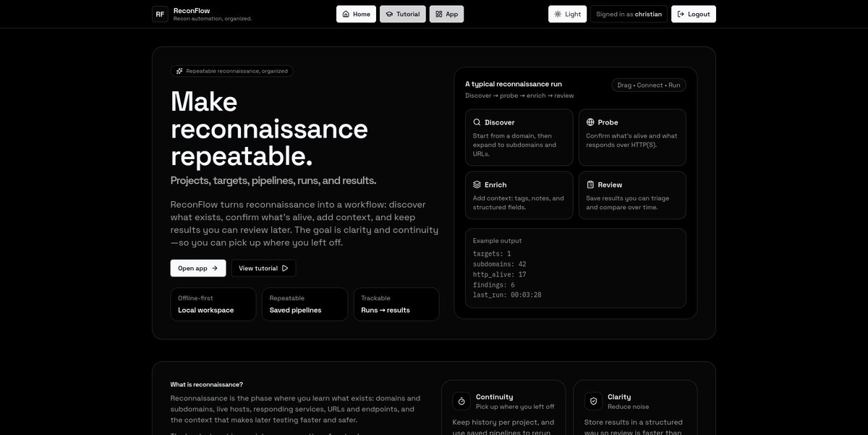Click 'Make reconnaissance repeatable.' headline

(x=269, y=128)
